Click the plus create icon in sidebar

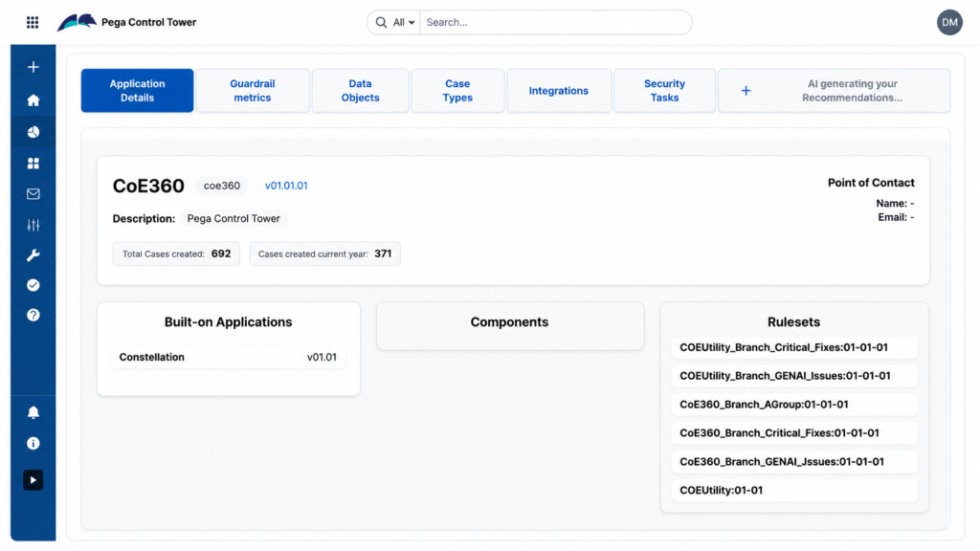click(33, 67)
